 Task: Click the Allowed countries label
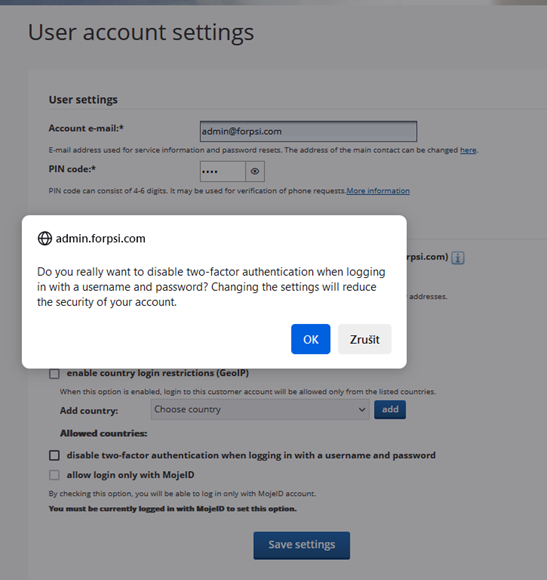(104, 434)
